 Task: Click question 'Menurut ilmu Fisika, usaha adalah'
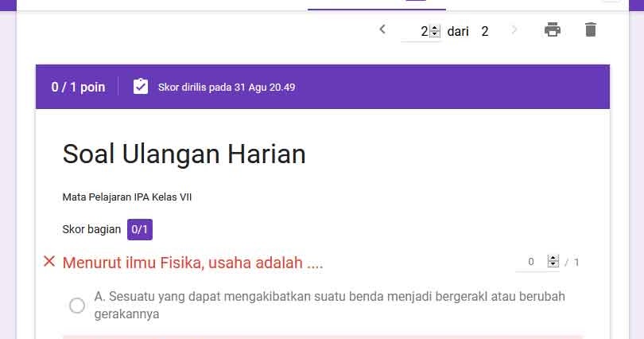pos(192,263)
